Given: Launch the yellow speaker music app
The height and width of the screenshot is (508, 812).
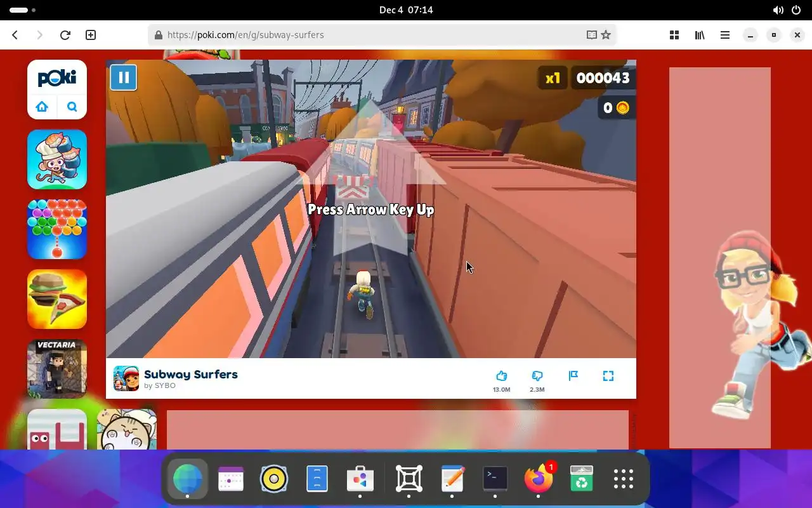Looking at the screenshot, I should 274,479.
